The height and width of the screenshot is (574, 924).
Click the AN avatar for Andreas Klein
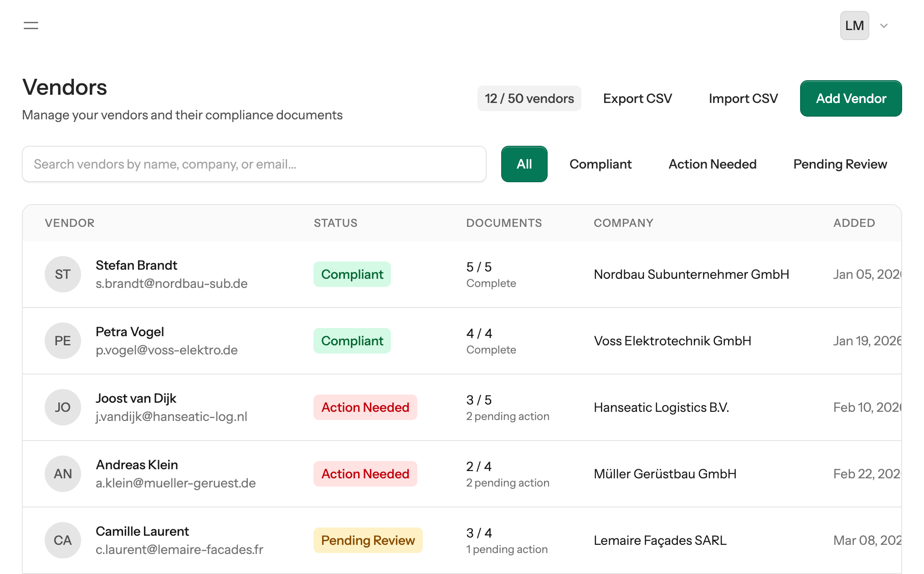point(63,474)
